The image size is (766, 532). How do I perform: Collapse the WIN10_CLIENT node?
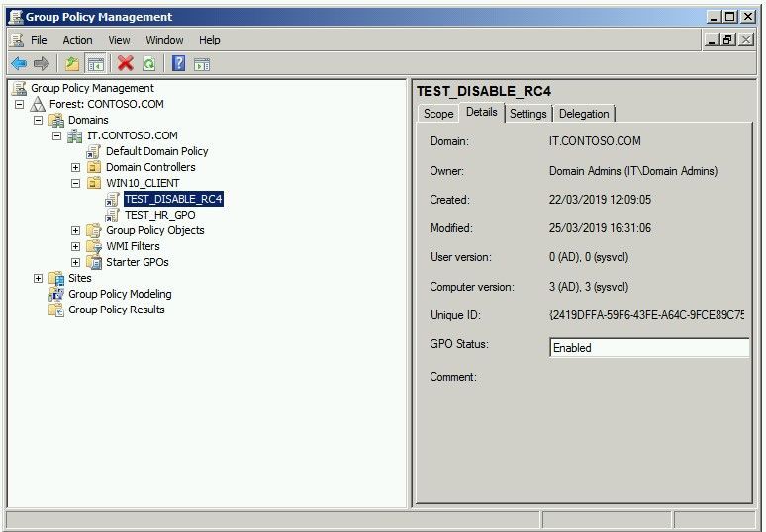76,184
